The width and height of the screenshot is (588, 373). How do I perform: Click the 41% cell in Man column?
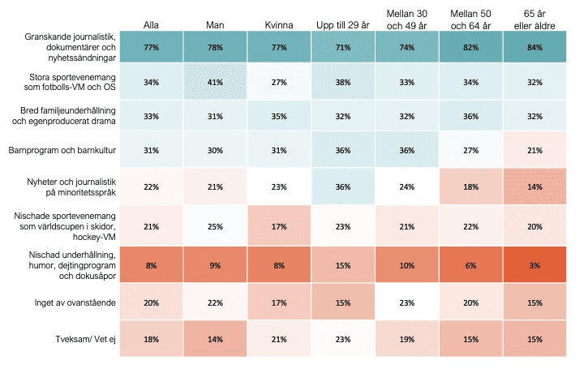[x=216, y=81]
